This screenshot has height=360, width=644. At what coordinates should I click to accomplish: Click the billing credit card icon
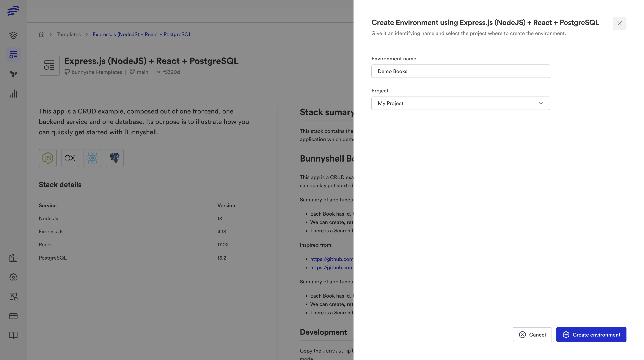coord(13,316)
